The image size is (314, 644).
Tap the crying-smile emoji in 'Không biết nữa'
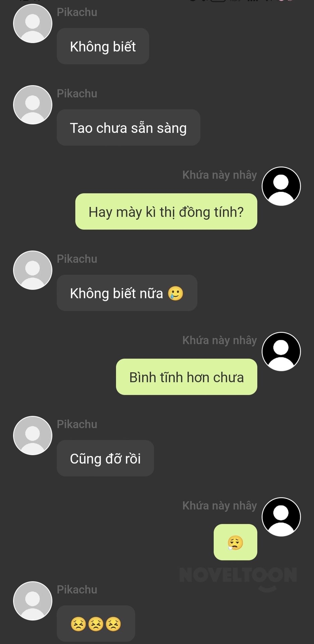pyautogui.click(x=175, y=293)
